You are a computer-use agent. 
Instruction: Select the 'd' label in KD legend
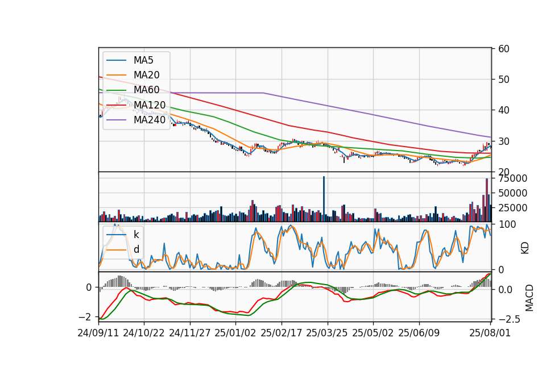pyautogui.click(x=136, y=249)
